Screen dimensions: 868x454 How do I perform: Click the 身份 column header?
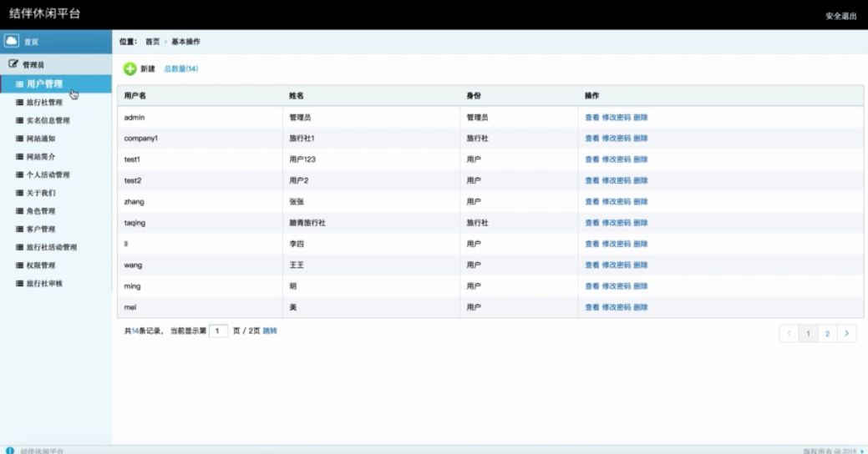pos(474,96)
